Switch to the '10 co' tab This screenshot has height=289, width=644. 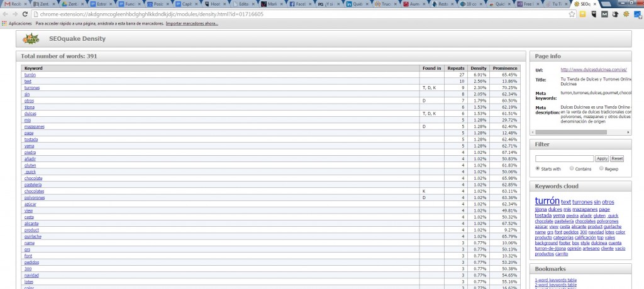point(470,4)
